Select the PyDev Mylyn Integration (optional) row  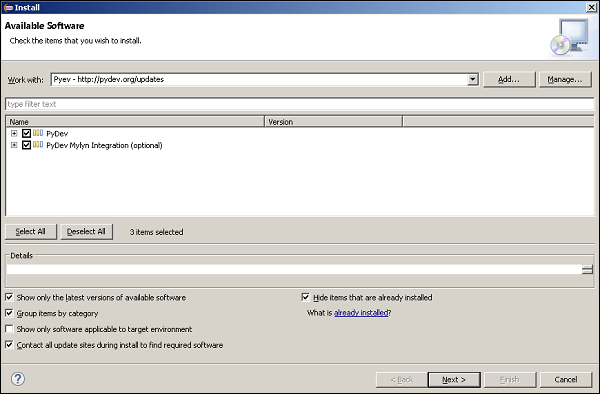point(104,145)
